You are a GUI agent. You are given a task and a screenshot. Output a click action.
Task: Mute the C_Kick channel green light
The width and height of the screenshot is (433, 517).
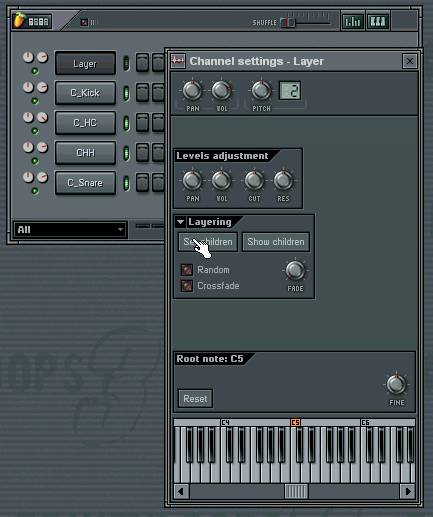(35, 101)
